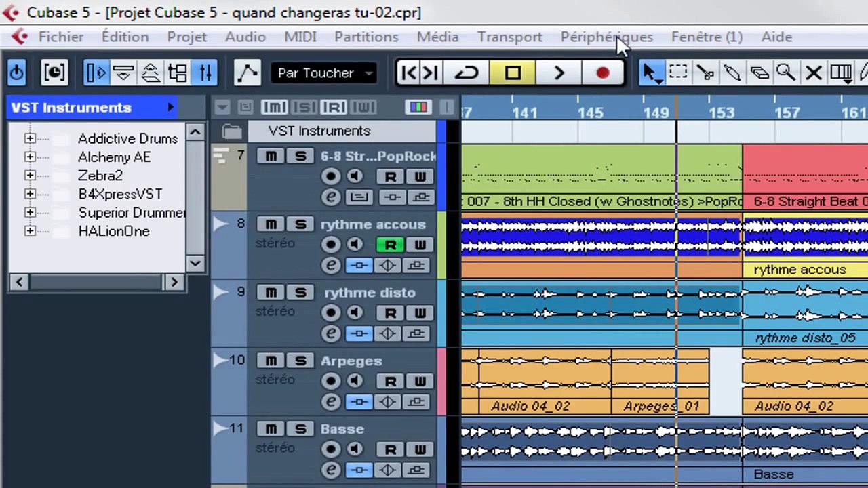Show automation curve icon beside Par Toucher

(x=248, y=73)
